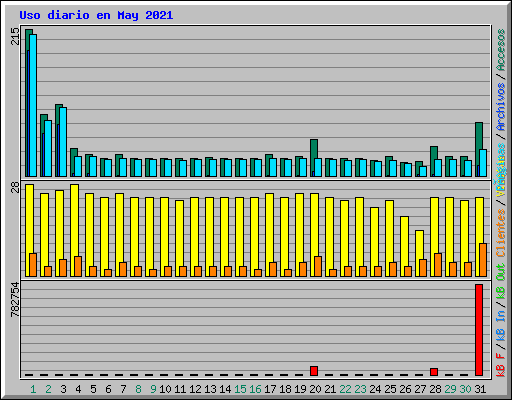512x400 pixels.
Task: Click the green day label 8
Action: click(138, 389)
